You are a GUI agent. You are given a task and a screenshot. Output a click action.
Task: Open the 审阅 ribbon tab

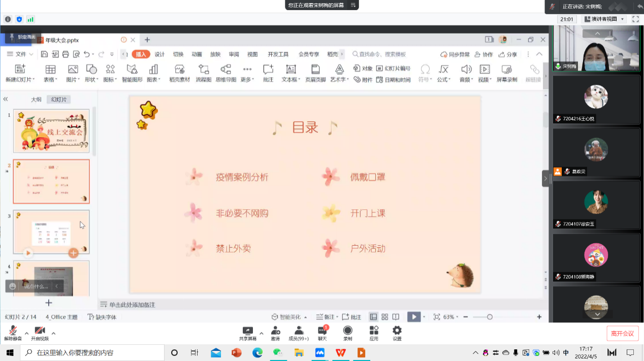234,54
